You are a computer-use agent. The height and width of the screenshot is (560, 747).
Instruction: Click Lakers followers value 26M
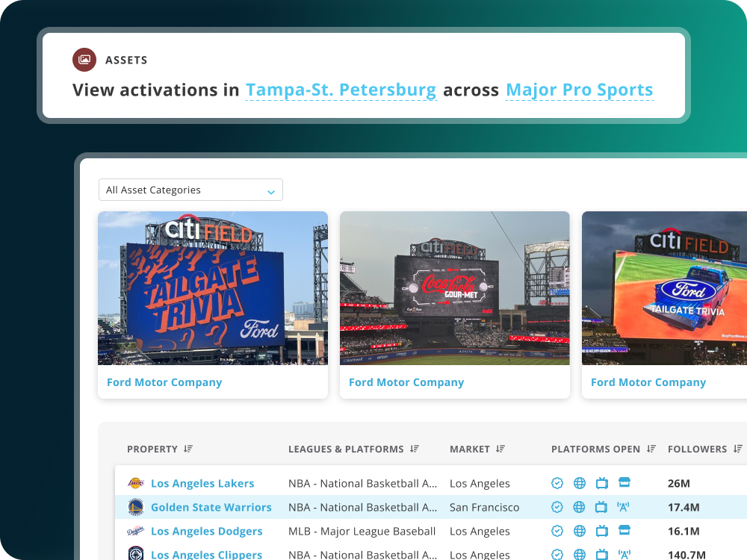tap(679, 483)
